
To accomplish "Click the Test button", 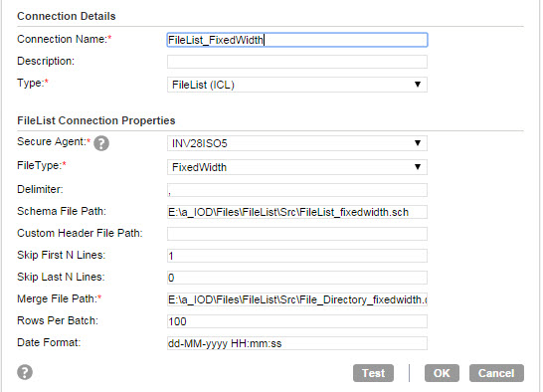I will tap(373, 373).
